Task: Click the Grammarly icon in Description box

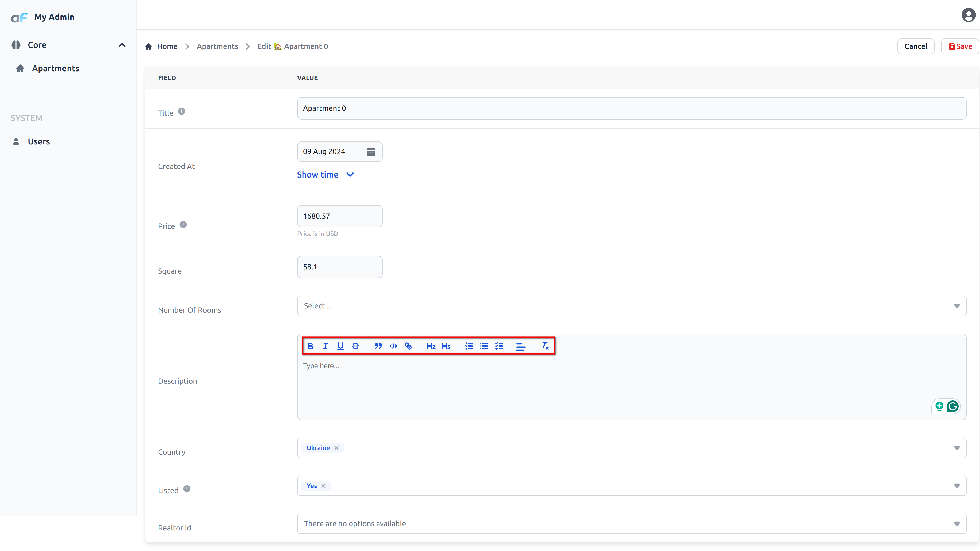Action: [x=952, y=407]
